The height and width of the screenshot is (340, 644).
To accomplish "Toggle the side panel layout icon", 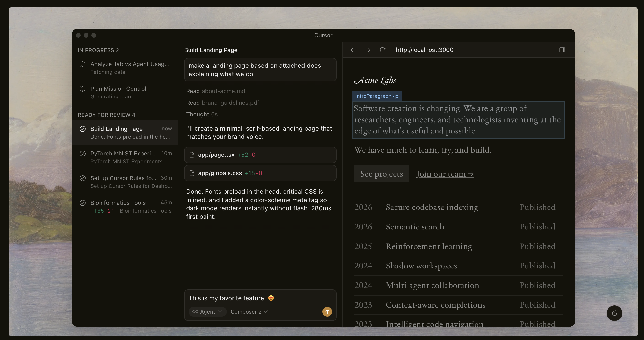I will coord(562,50).
